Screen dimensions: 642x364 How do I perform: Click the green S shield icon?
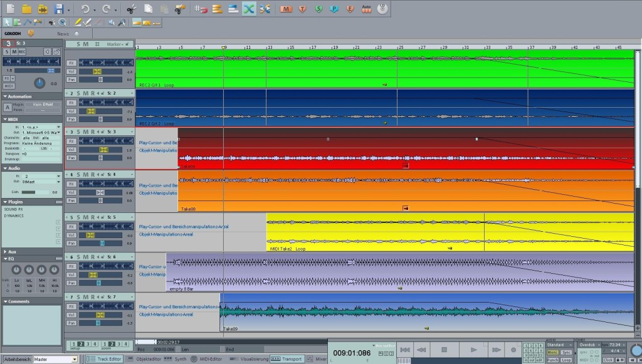coord(318,9)
